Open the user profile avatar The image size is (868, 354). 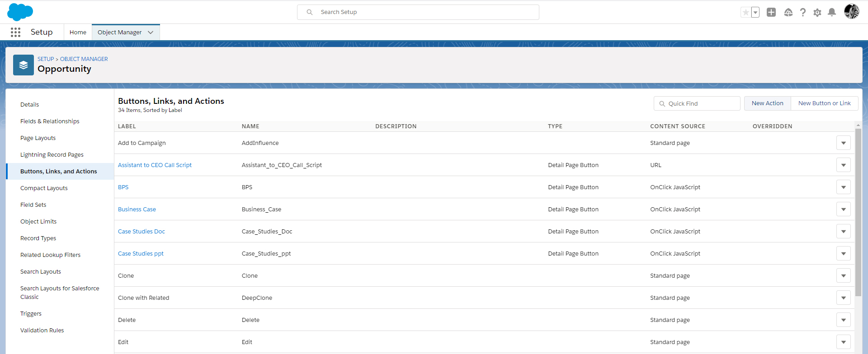[851, 12]
